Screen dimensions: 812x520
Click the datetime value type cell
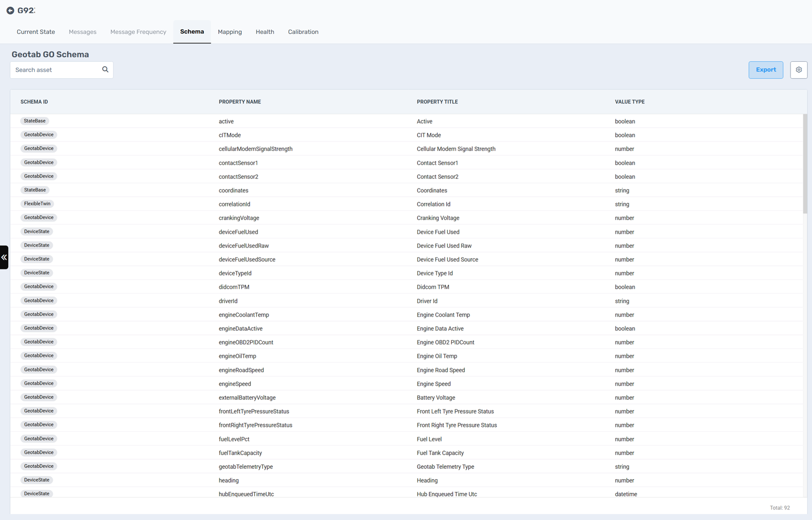(626, 494)
